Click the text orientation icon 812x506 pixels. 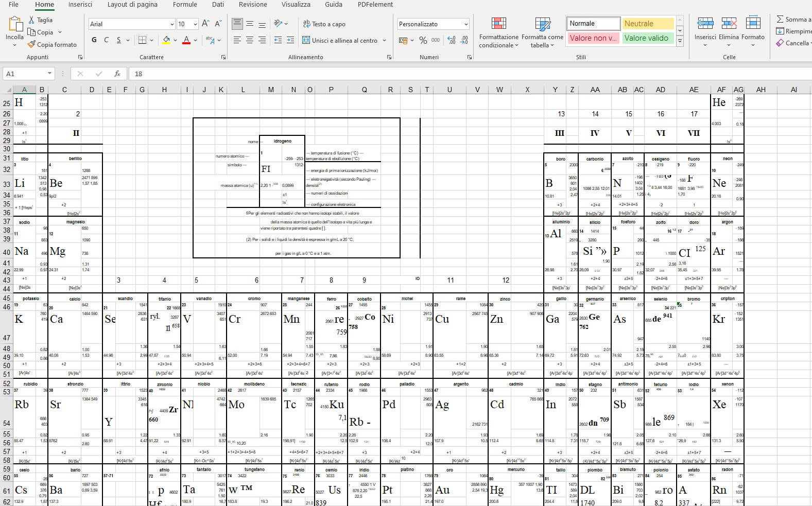[x=278, y=24]
